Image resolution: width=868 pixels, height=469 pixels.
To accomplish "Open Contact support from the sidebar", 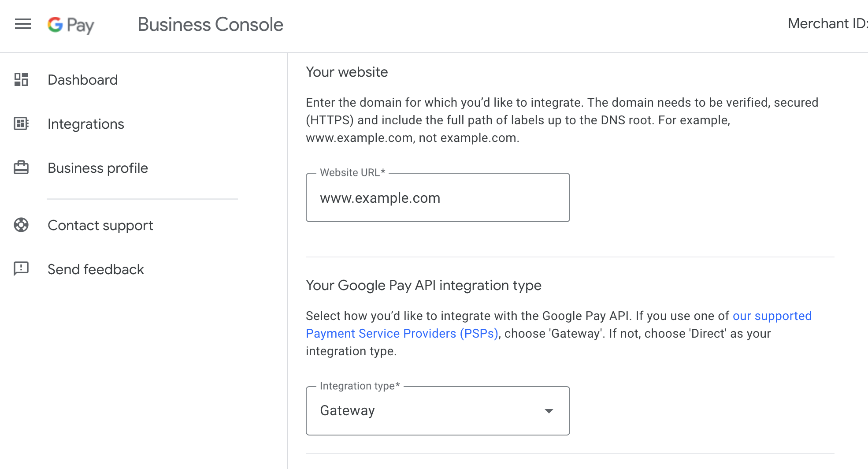I will click(x=100, y=225).
